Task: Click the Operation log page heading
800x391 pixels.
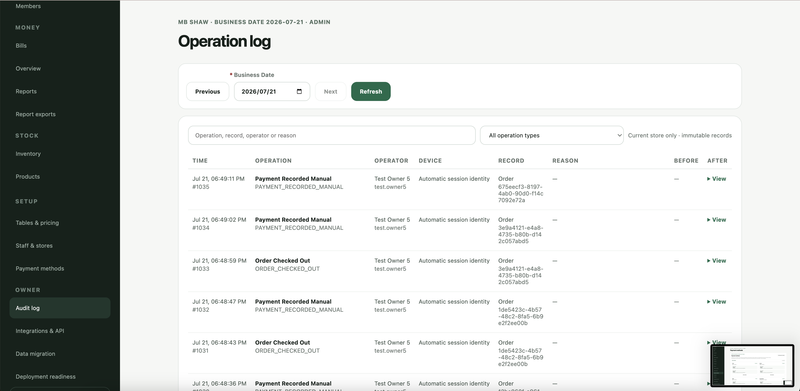Action: click(x=224, y=41)
